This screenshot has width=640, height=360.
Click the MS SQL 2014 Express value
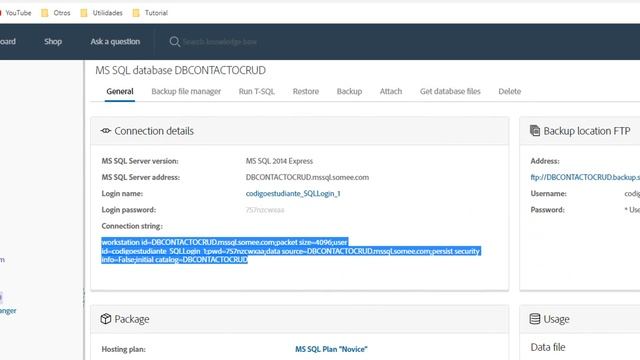click(279, 161)
